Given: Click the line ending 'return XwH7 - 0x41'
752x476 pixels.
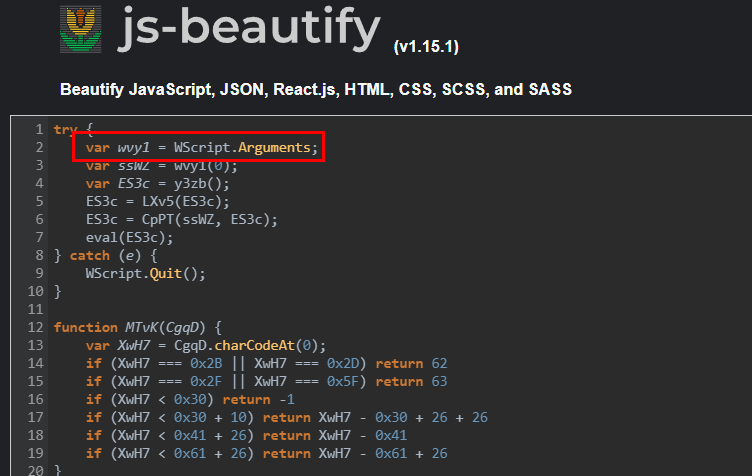Looking at the screenshot, I should 246,435.
